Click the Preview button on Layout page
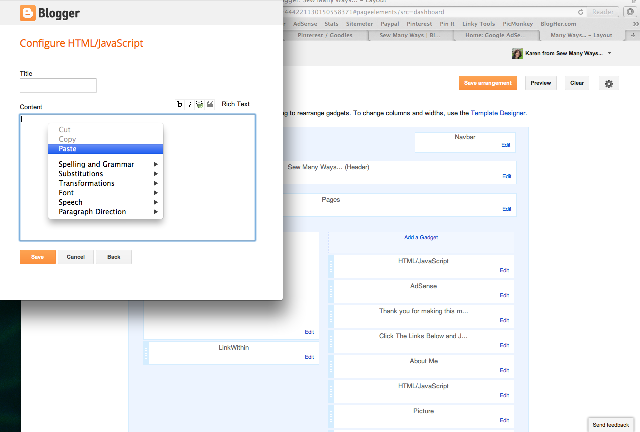Screen dimensions: 640x432 tap(541, 83)
